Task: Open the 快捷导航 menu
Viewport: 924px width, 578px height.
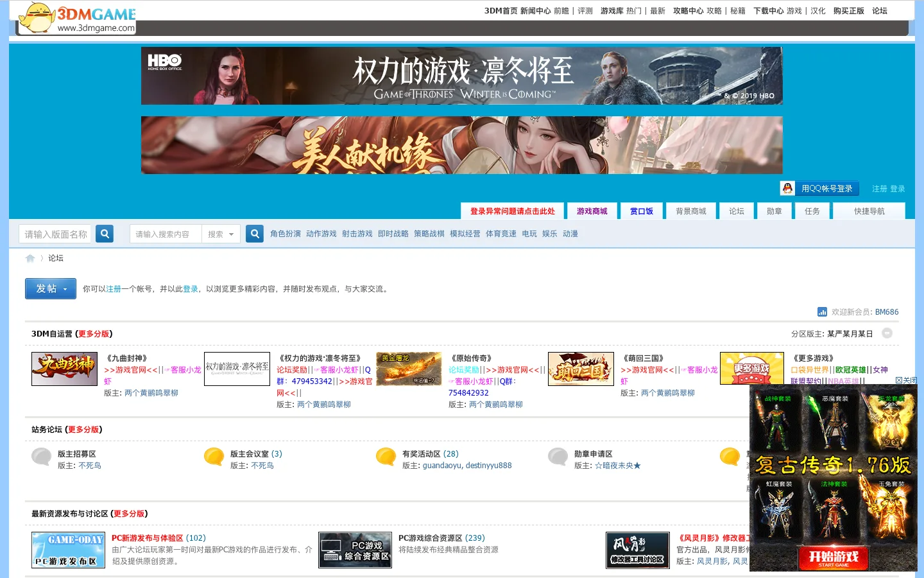Action: click(x=869, y=211)
